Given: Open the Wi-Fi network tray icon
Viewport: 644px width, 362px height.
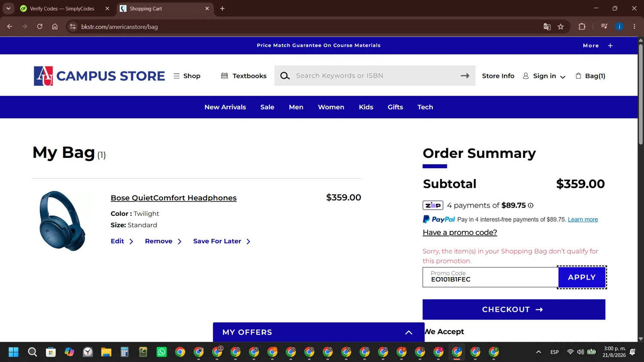Looking at the screenshot, I should click(x=570, y=352).
